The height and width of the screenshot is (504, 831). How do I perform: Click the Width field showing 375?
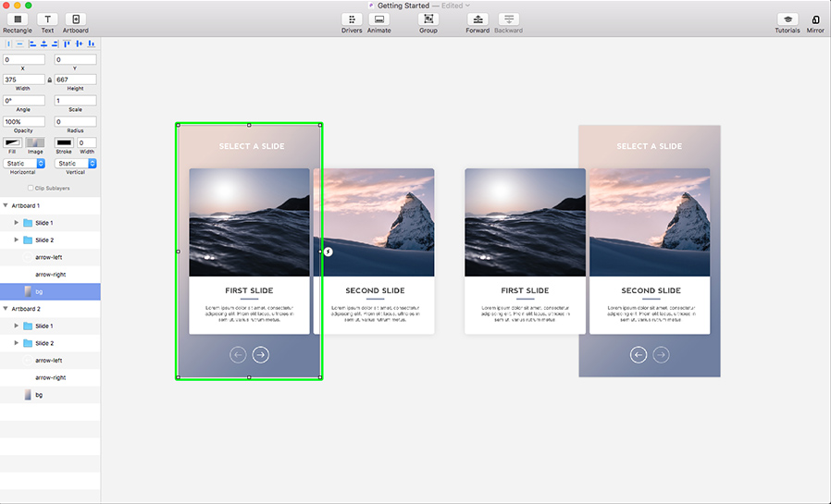24,80
